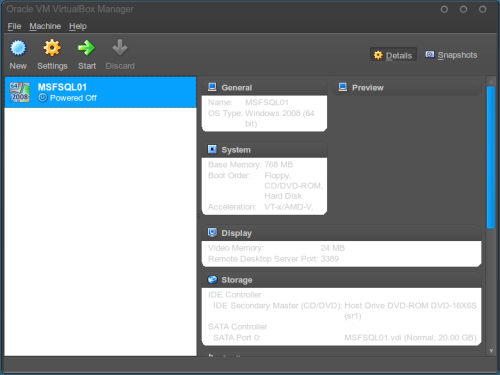Click the middle window control circle in title bar

(x=463, y=9)
